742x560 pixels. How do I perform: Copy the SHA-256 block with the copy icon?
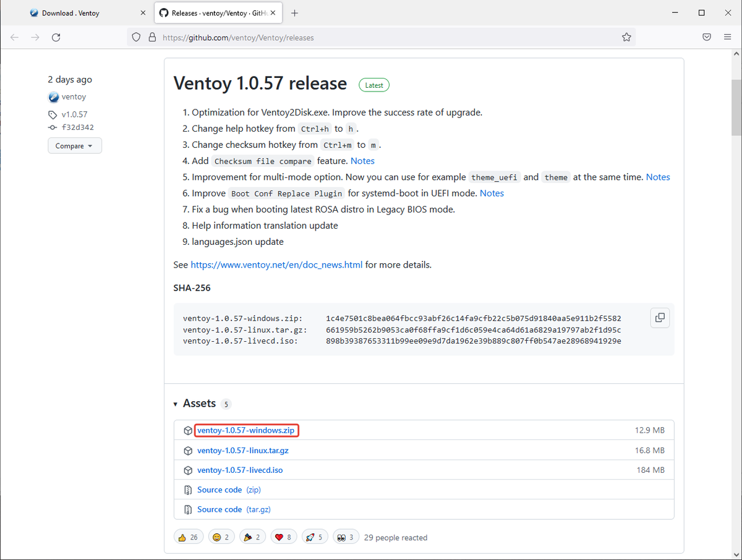660,318
